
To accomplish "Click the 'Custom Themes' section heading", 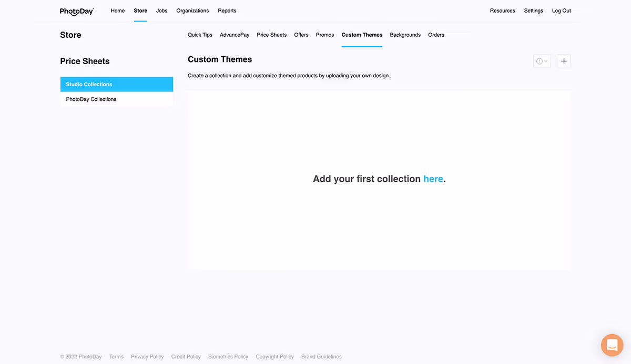I will 220,59.
